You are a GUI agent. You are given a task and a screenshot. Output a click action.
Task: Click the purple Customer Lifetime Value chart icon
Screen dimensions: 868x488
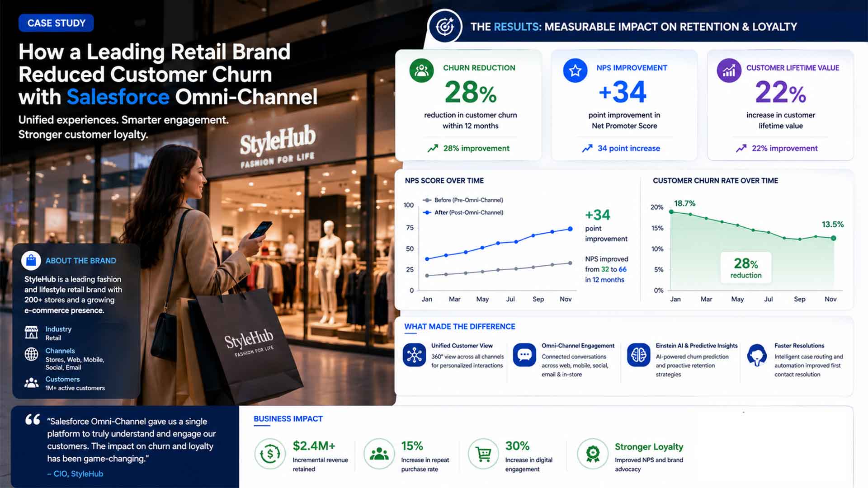point(729,70)
